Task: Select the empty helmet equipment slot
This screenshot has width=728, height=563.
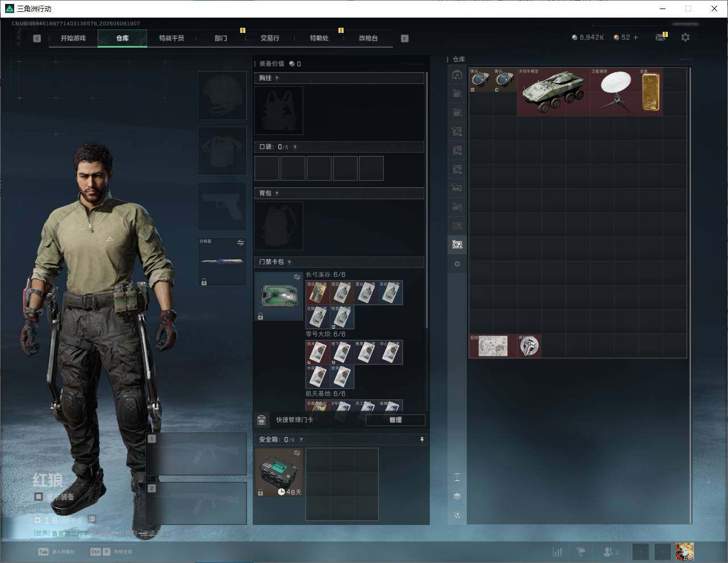Action: click(222, 95)
